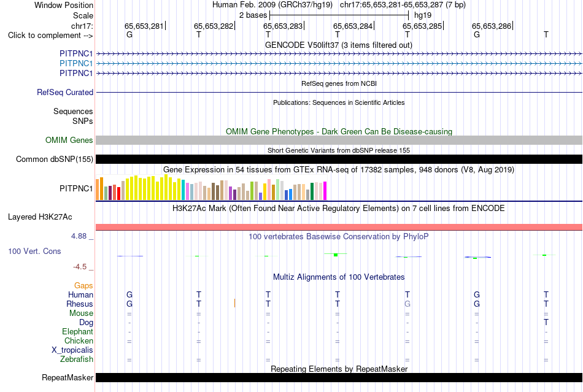583x392 pixels.
Task: Open Short Genetic Variants from dbSNP title
Action: coord(339,150)
